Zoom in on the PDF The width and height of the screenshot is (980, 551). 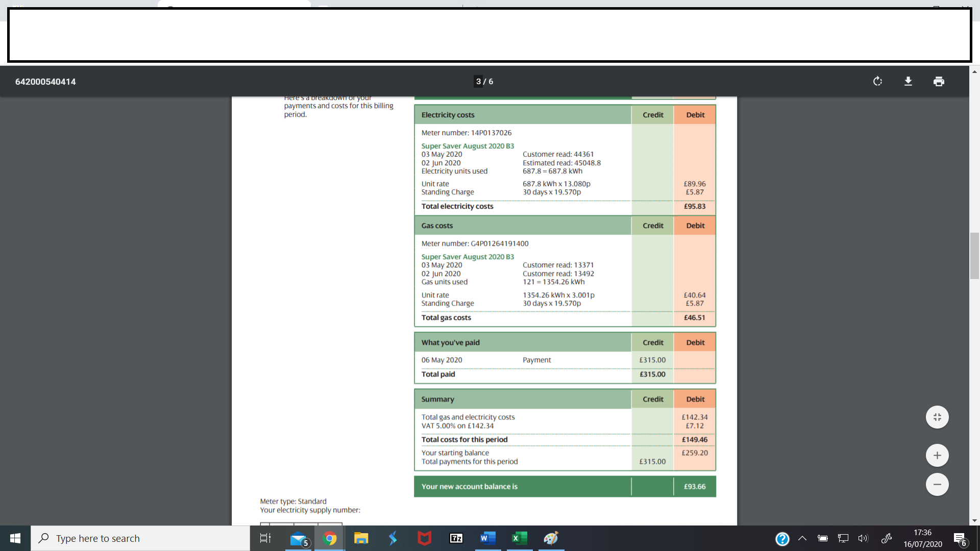click(x=937, y=456)
